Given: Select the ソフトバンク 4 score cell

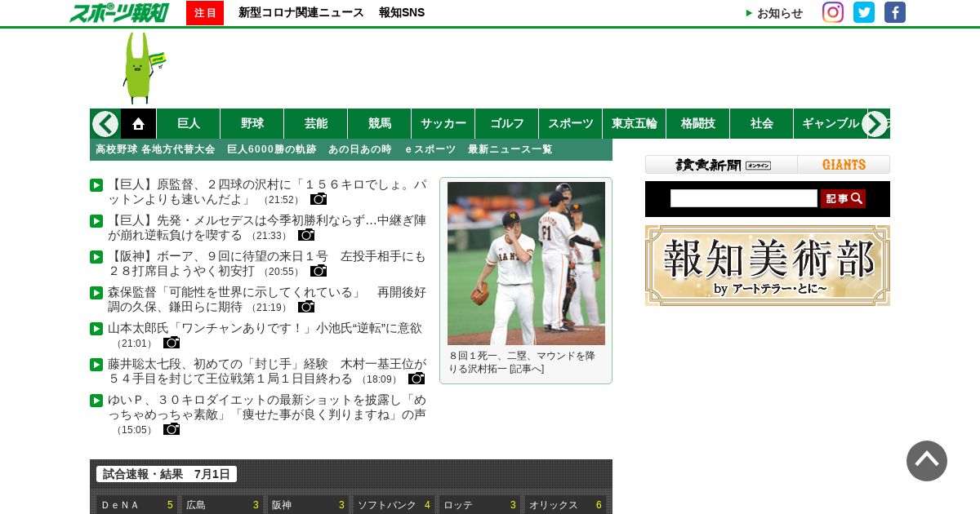Looking at the screenshot, I should click(394, 505).
